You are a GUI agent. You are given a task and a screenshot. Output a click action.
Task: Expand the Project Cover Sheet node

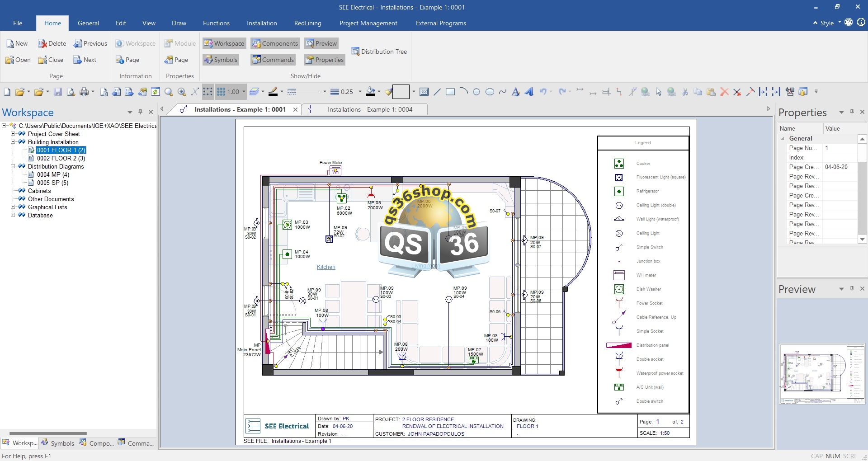(13, 134)
